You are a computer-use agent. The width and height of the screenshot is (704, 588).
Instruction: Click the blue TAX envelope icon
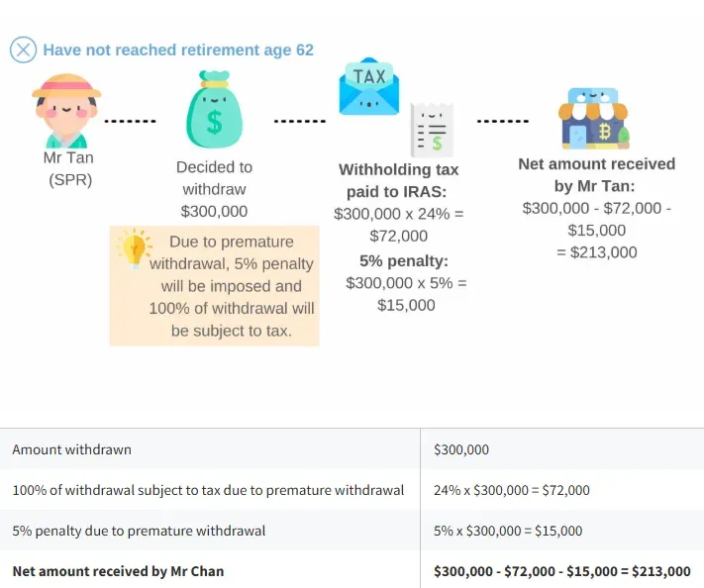click(369, 86)
